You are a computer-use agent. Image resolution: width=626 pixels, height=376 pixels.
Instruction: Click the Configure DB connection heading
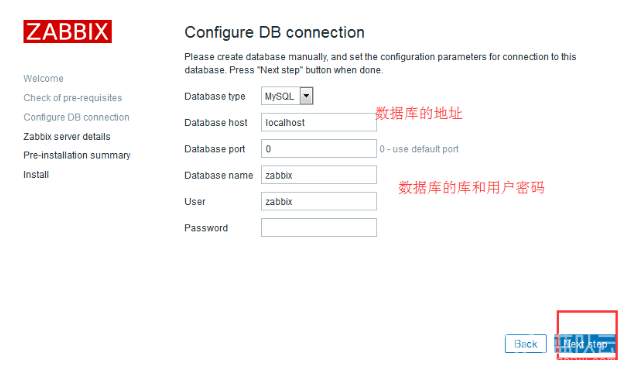[x=274, y=32]
